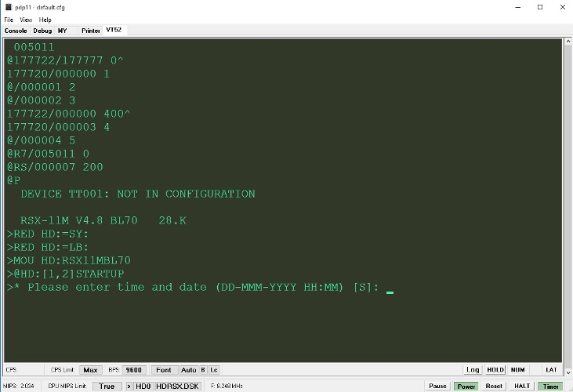This screenshot has height=392, width=573.
Task: Change the BPS 9600 baud setting
Action: click(x=135, y=369)
